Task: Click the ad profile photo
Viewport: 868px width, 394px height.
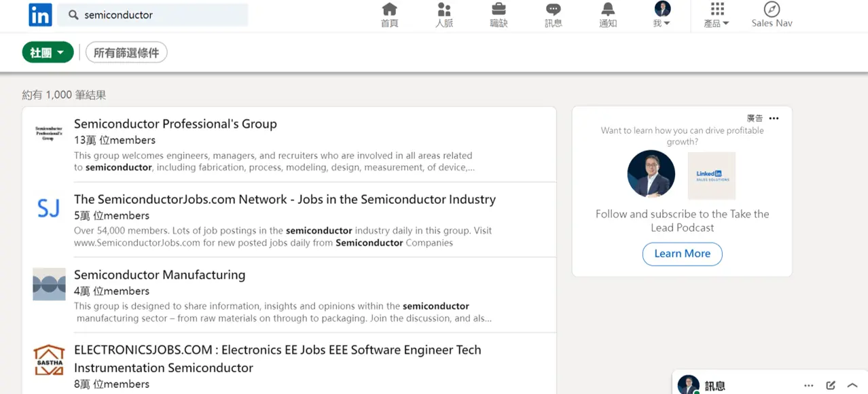Action: coord(651,174)
